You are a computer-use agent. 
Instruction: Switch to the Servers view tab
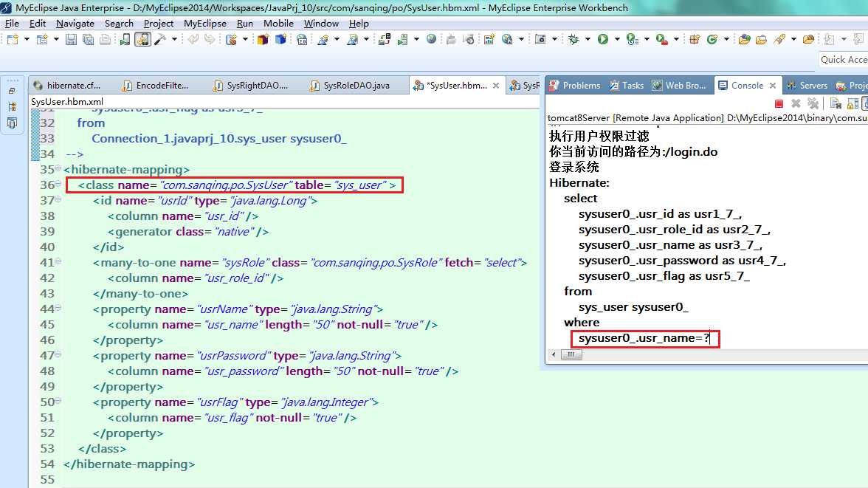pyautogui.click(x=807, y=86)
